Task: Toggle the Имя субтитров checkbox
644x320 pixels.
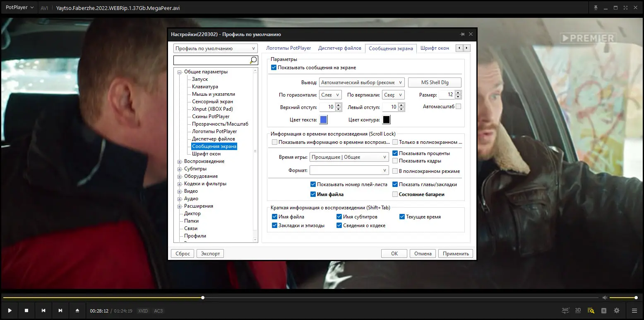Action: 339,217
